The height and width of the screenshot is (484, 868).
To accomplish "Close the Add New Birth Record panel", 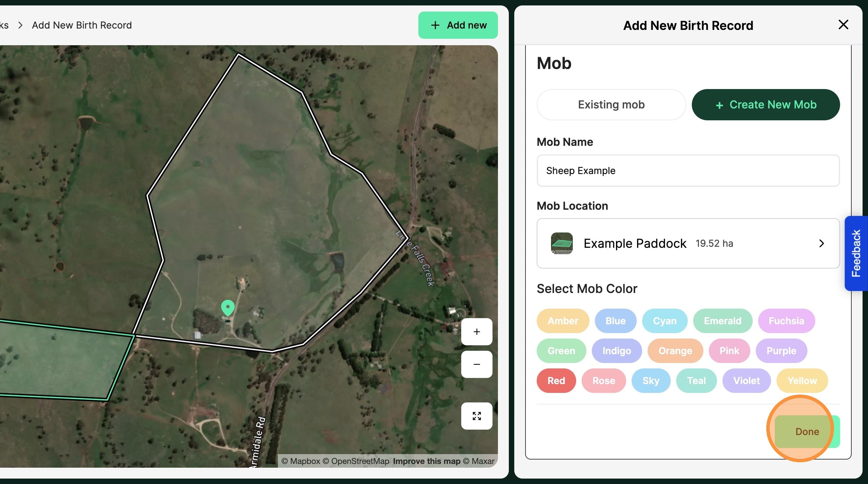I will [x=843, y=25].
